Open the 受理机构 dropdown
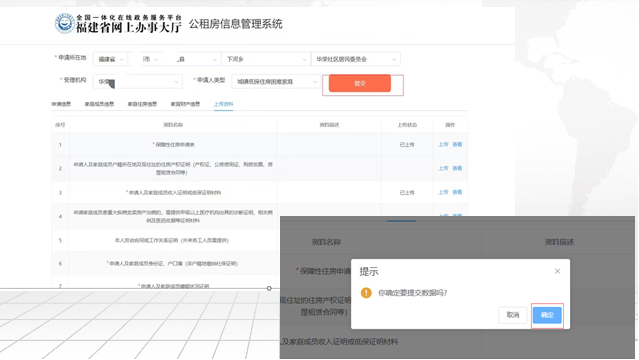Screen dimensions: 639x360 (x=137, y=82)
